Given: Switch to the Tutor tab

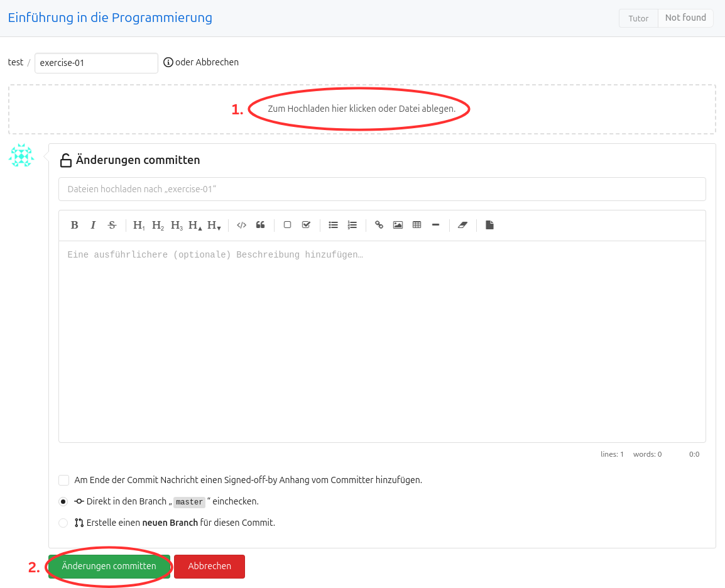Looking at the screenshot, I should (638, 18).
